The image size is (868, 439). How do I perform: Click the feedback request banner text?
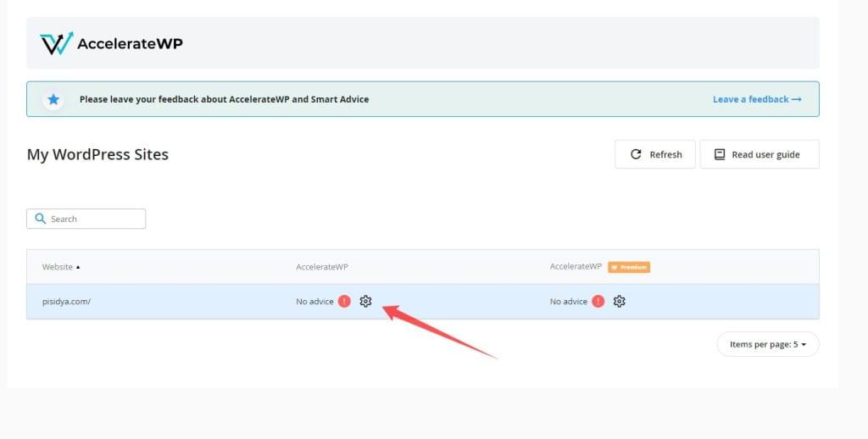point(224,99)
